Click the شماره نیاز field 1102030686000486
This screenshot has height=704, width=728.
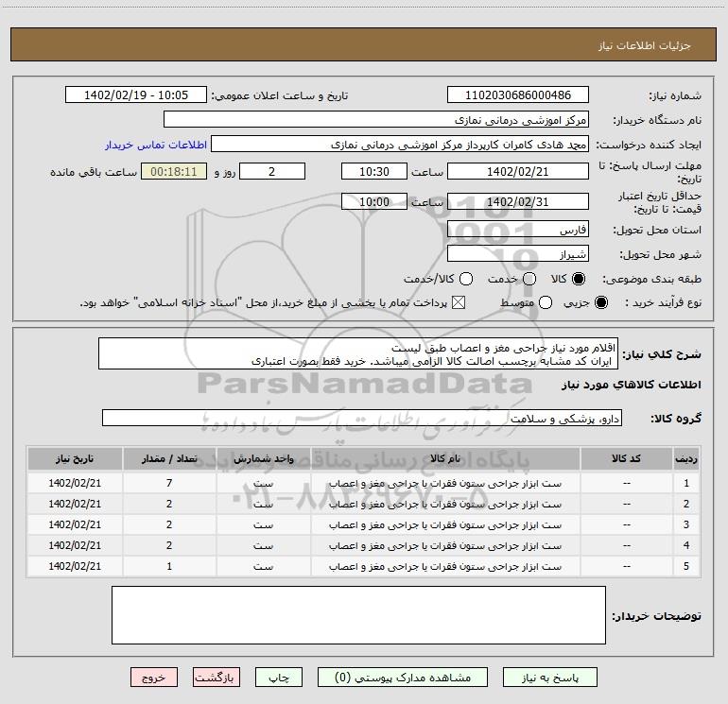[x=518, y=94]
